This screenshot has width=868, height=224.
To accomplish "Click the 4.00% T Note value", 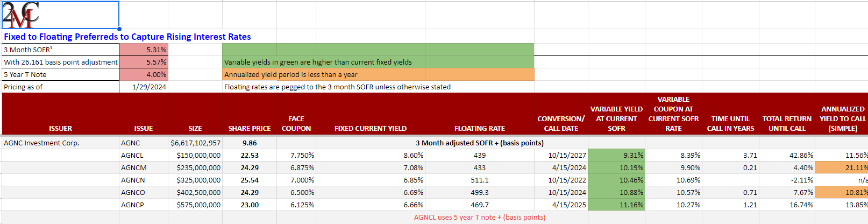I will point(144,74).
